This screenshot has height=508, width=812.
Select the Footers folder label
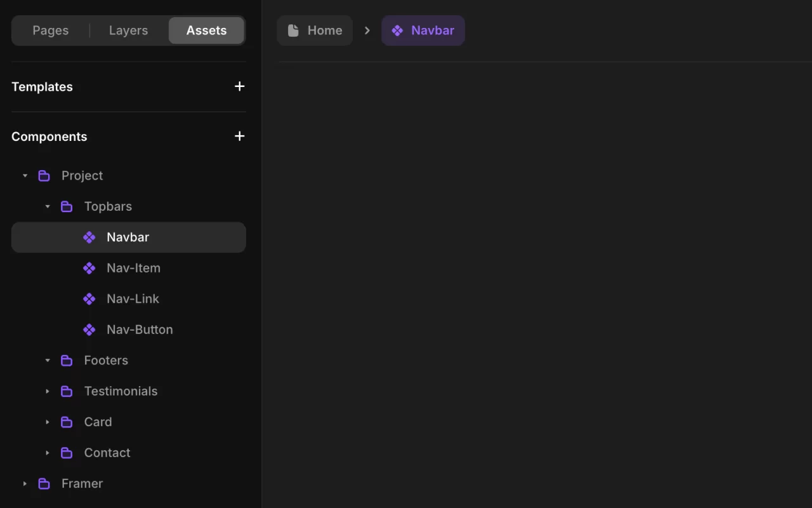(x=106, y=361)
